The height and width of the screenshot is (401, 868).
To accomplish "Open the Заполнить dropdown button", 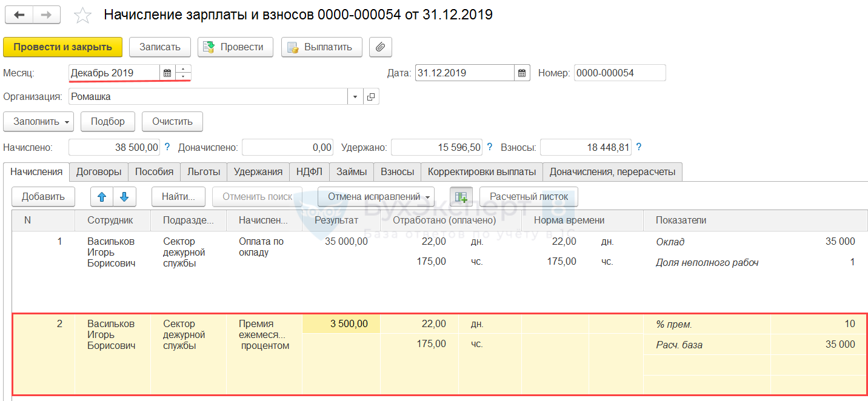I will (x=38, y=122).
